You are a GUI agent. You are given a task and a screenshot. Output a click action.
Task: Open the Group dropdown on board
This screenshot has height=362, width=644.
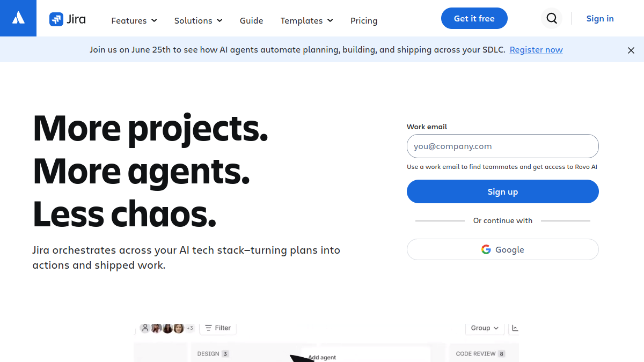485,328
